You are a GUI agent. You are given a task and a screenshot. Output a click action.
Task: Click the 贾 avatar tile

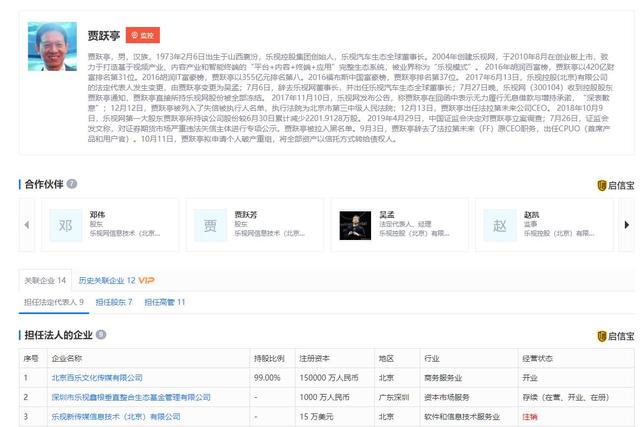point(210,225)
